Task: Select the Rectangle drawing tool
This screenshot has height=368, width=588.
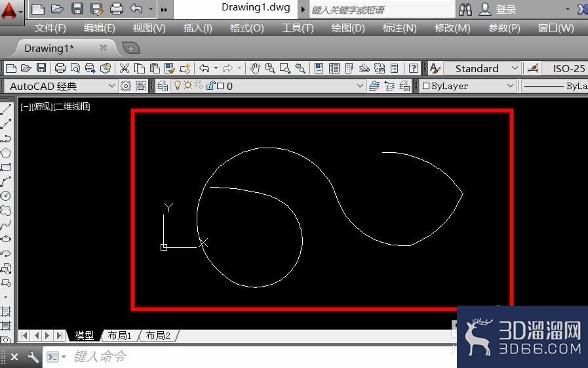Action: pos(6,167)
